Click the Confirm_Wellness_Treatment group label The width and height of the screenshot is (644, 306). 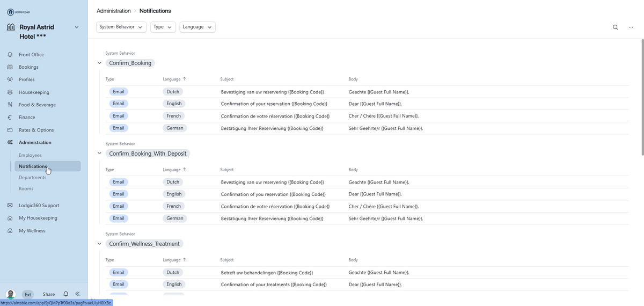144,244
